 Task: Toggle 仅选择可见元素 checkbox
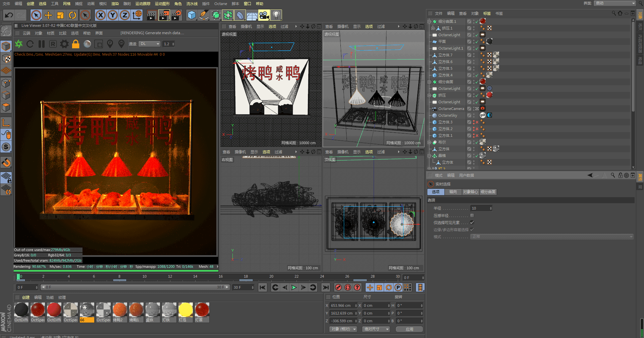click(472, 222)
